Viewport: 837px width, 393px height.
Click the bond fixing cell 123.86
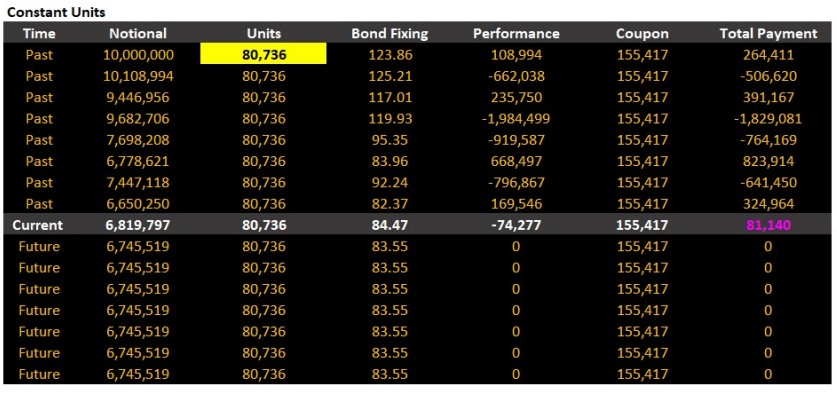390,54
